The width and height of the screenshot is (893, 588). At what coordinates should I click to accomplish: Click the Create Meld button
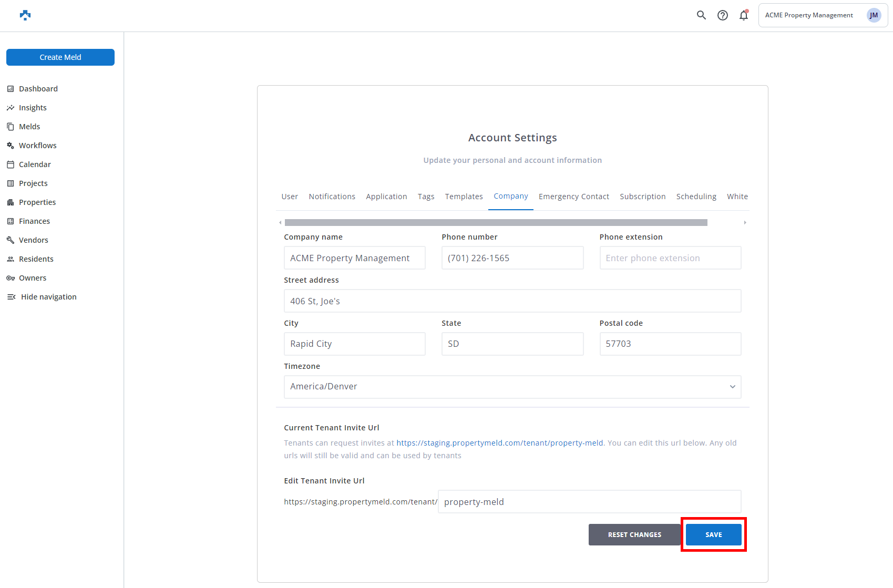pos(60,57)
